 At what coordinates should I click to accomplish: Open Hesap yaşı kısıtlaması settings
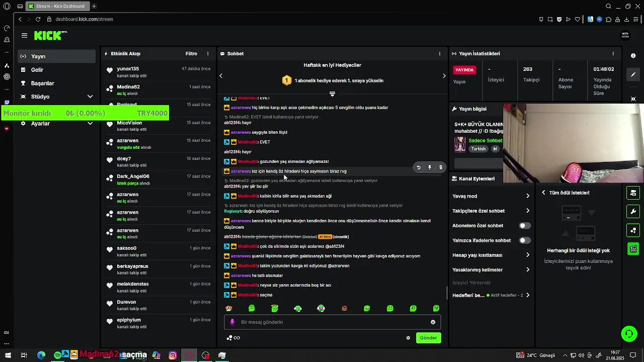[491, 255]
